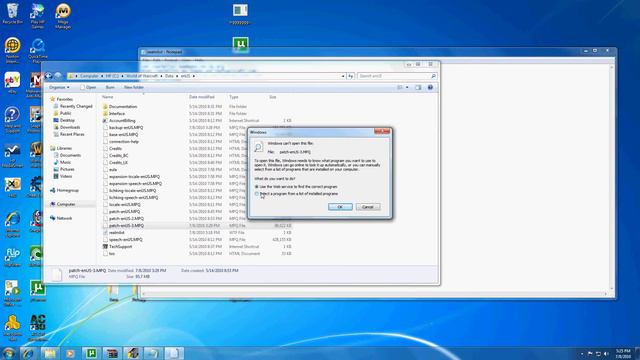Toggle the preview pane icon in the Explorer toolbar
Viewport: 640px width, 360px height.
coord(418,87)
